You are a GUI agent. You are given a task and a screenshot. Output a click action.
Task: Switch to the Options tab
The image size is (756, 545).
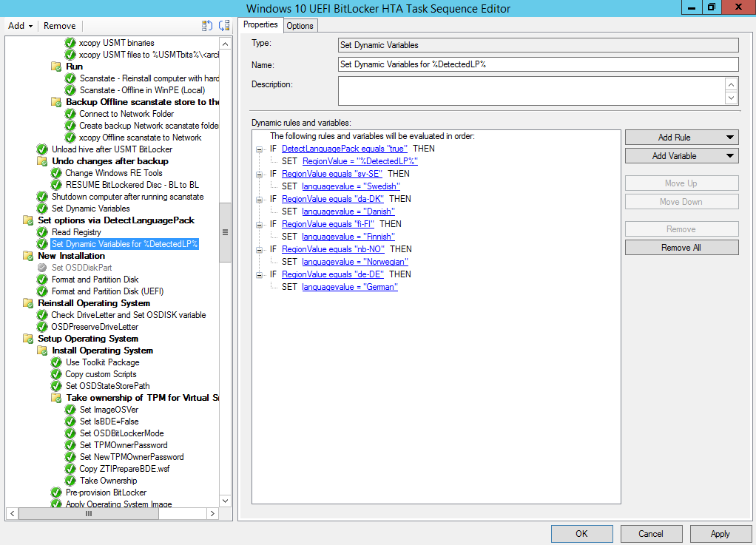point(300,26)
